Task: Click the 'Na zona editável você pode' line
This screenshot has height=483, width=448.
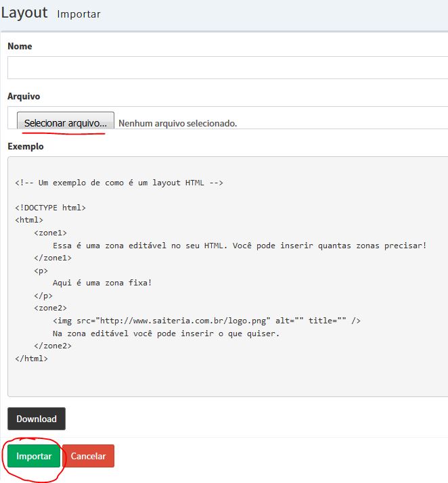Action: [x=166, y=333]
